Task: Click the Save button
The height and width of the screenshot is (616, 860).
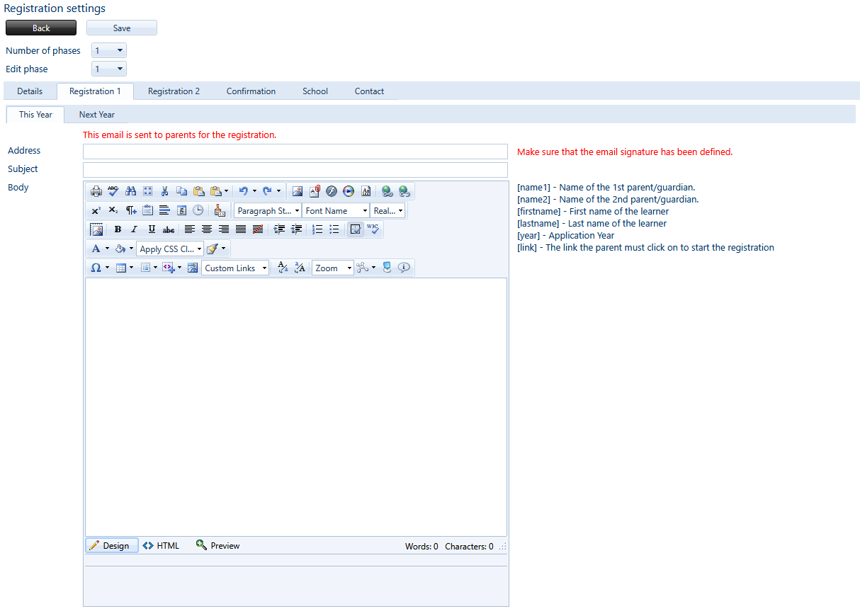Action: [x=122, y=28]
